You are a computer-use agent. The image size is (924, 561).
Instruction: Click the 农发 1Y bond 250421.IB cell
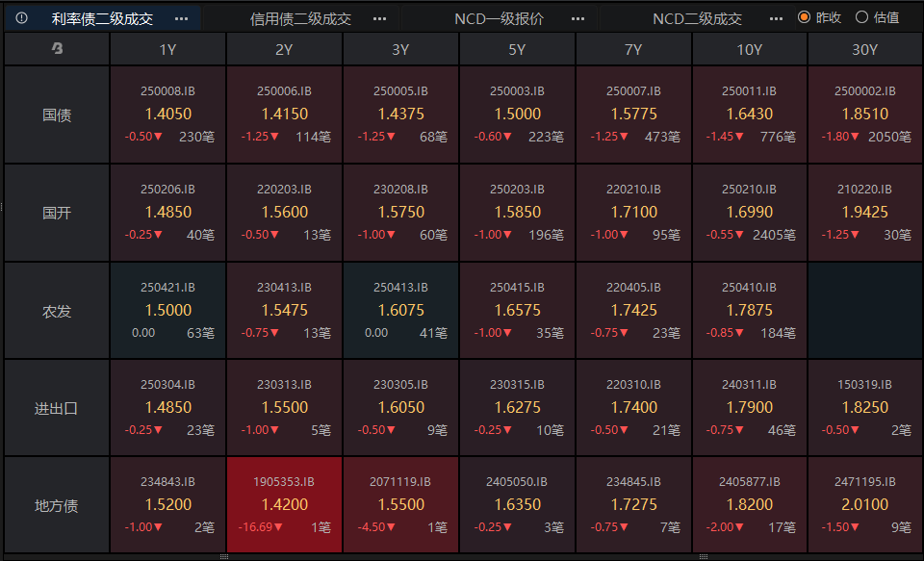(168, 311)
